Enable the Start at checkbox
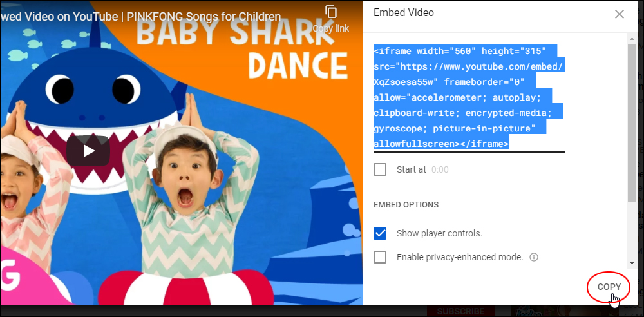Screen dimensions: 644x317 point(380,169)
